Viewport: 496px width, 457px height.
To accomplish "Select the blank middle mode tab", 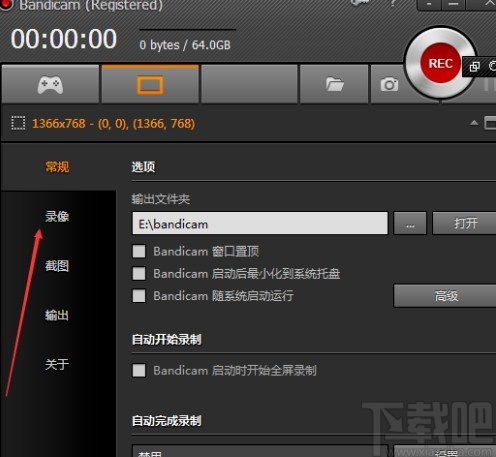I will pos(249,84).
